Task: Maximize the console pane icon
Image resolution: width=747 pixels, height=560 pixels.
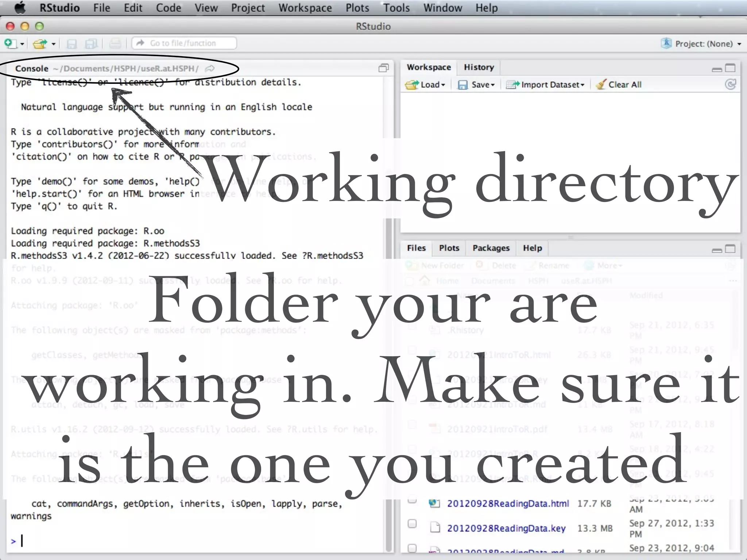Action: tap(383, 68)
